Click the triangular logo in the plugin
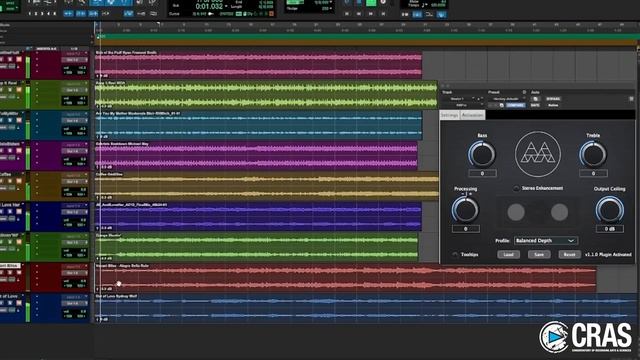640x360 pixels. pos(538,154)
